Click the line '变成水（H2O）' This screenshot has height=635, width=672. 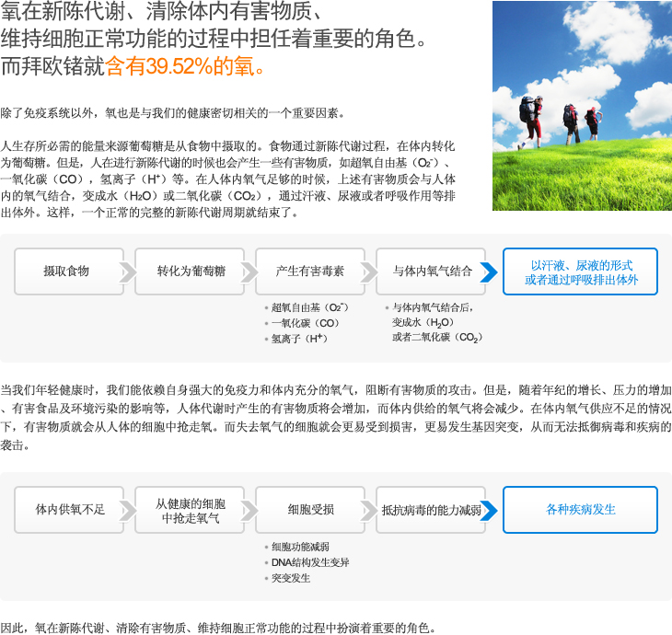pyautogui.click(x=423, y=322)
